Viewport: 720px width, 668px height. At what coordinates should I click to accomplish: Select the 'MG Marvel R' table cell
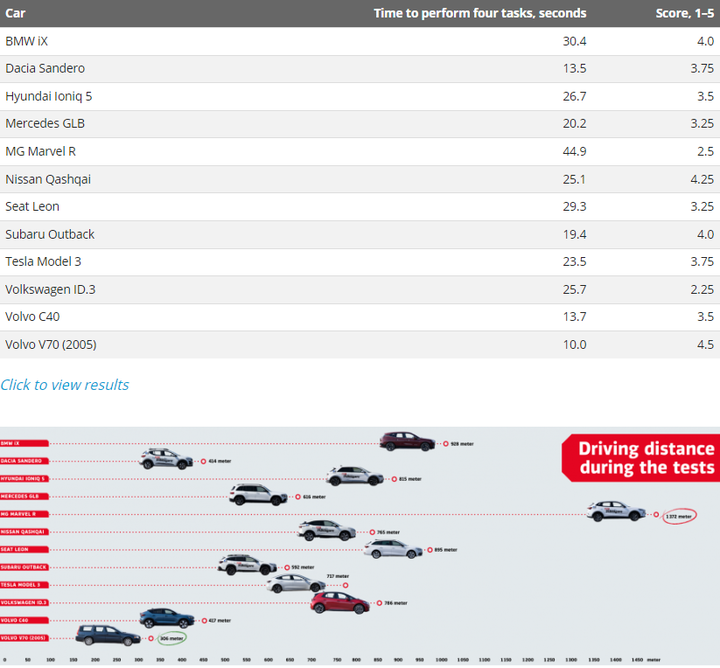[40, 152]
